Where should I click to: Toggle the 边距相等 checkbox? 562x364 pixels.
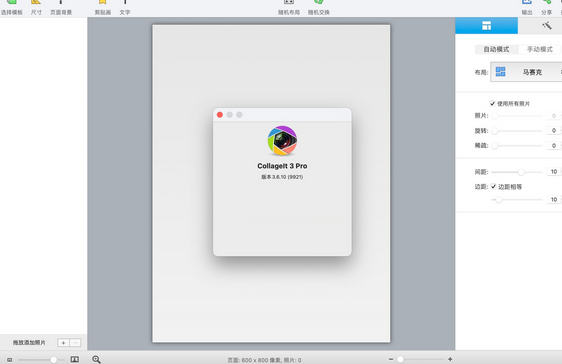point(494,186)
